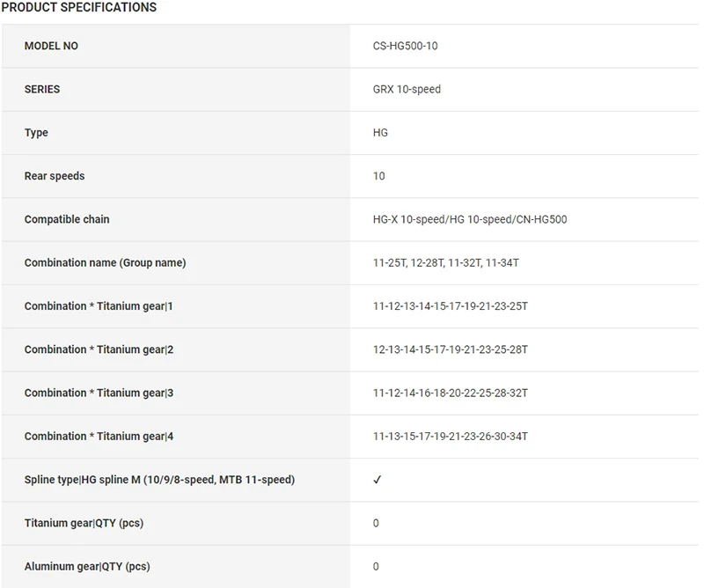Screen dimensions: 704x588
Task: Select HG-X 10-speed chain compatibility text
Action: [x=470, y=219]
